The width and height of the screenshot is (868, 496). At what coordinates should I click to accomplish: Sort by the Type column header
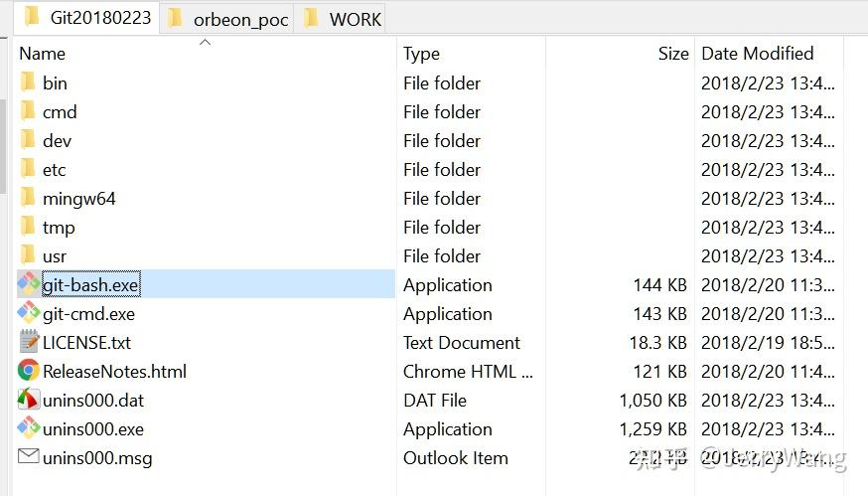point(421,54)
